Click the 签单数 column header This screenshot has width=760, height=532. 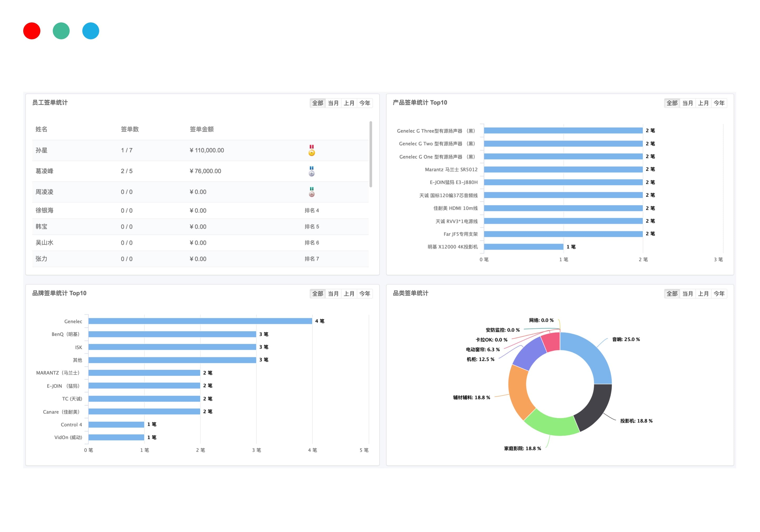coord(130,129)
